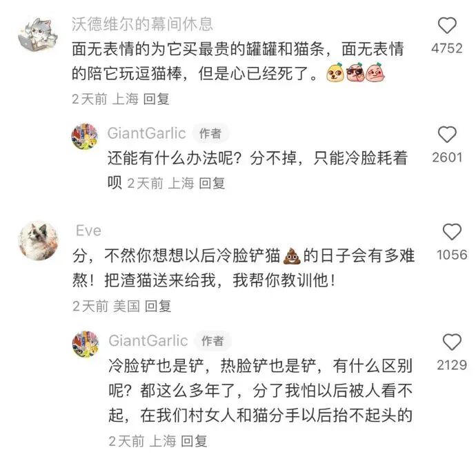Viewport: 476px width, 457px height.
Task: Tap the sunglasses emoji sticker in first comment
Action: (355, 72)
